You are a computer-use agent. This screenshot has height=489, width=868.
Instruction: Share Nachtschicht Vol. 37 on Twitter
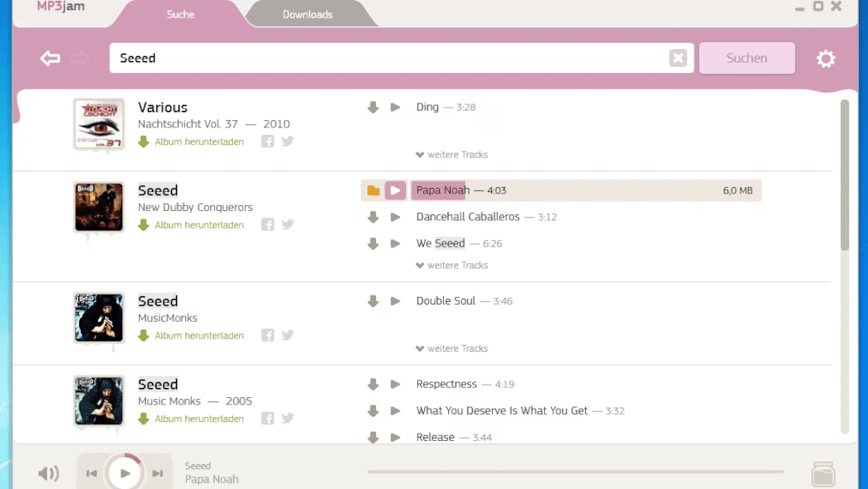[288, 141]
